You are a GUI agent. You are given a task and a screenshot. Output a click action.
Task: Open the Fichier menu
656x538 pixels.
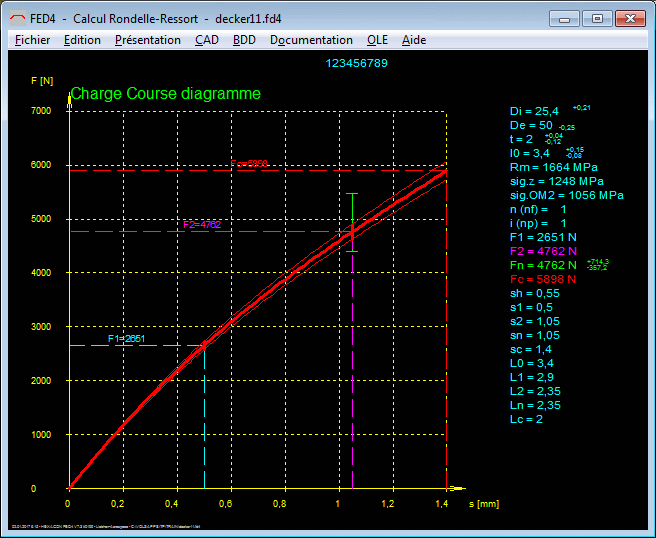[x=33, y=40]
